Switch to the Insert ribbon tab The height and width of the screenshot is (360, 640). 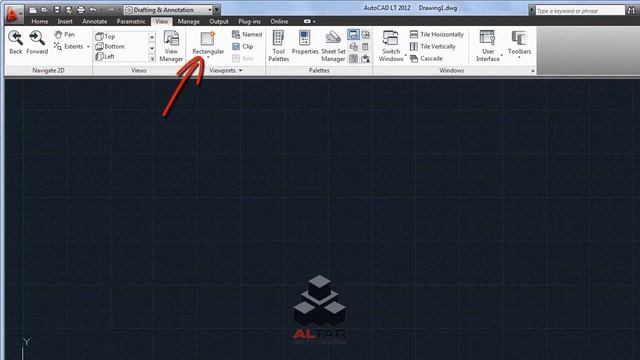[65, 21]
